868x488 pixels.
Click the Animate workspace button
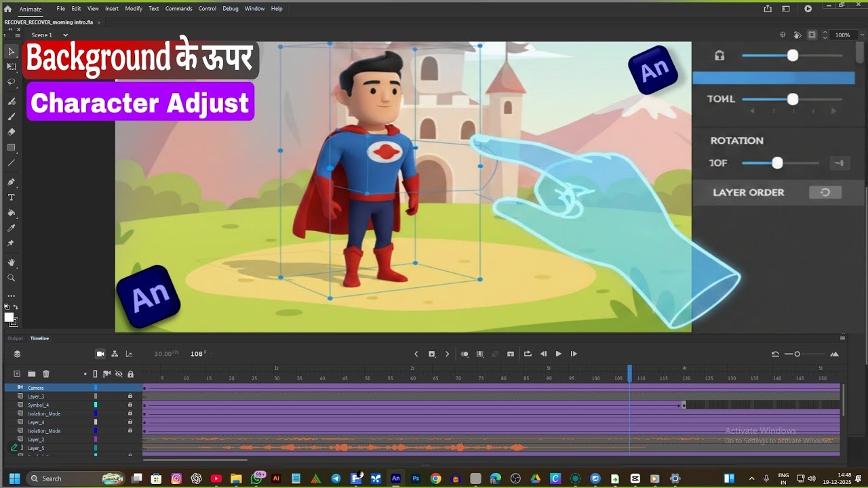point(31,9)
